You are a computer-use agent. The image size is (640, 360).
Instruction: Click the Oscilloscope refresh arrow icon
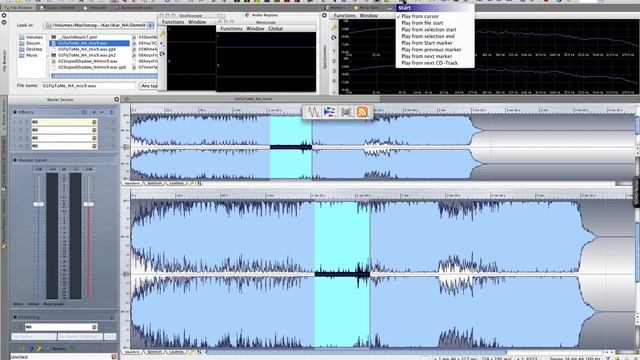pos(162,53)
